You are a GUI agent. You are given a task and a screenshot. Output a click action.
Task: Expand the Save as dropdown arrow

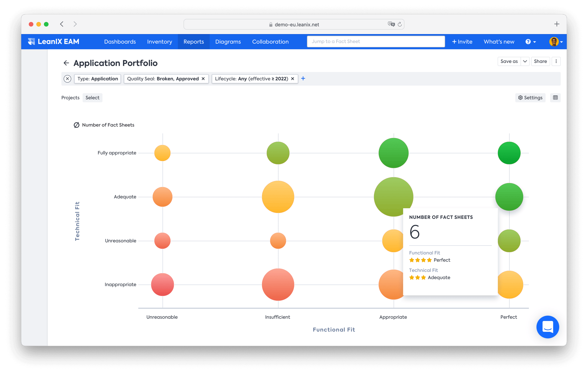pyautogui.click(x=525, y=61)
